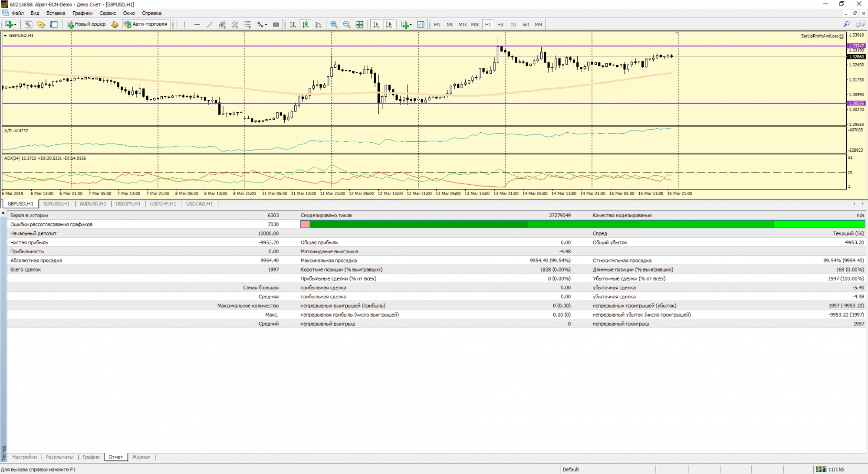Image resolution: width=868 pixels, height=474 pixels.
Task: Select the Candlesticks chart type icon
Action: click(x=306, y=25)
